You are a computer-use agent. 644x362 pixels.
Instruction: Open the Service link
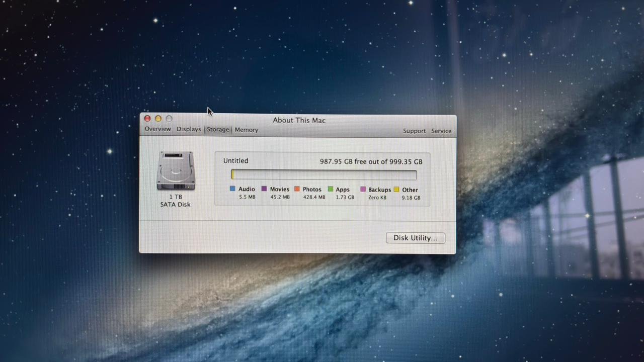pos(441,131)
